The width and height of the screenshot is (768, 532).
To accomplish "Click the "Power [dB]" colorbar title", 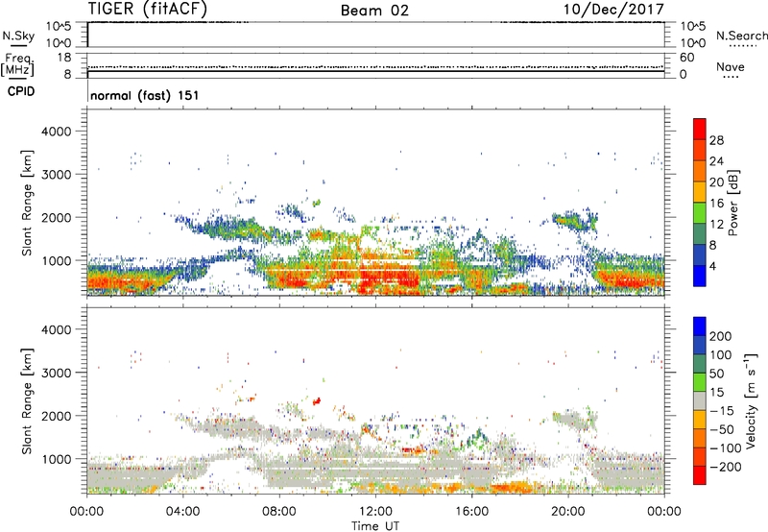I will click(732, 203).
